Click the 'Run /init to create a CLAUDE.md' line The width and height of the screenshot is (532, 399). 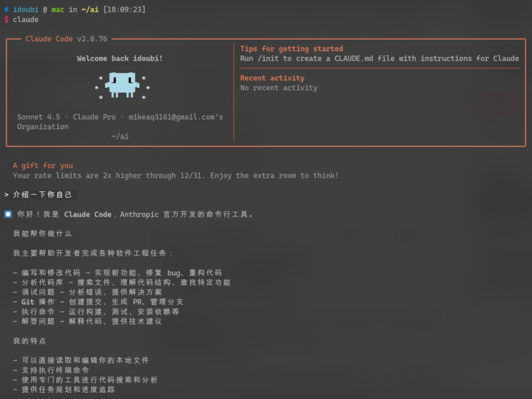coord(380,59)
